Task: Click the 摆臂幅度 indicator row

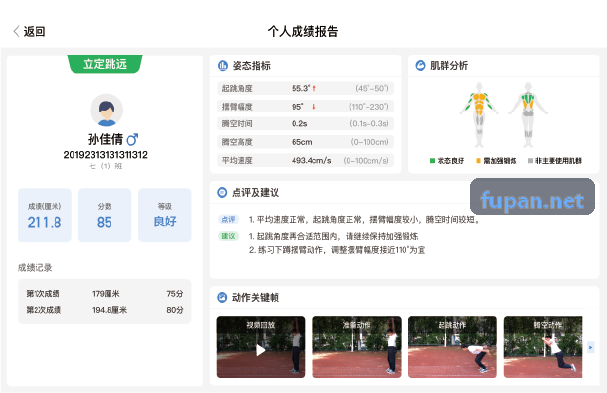Action: [305, 106]
